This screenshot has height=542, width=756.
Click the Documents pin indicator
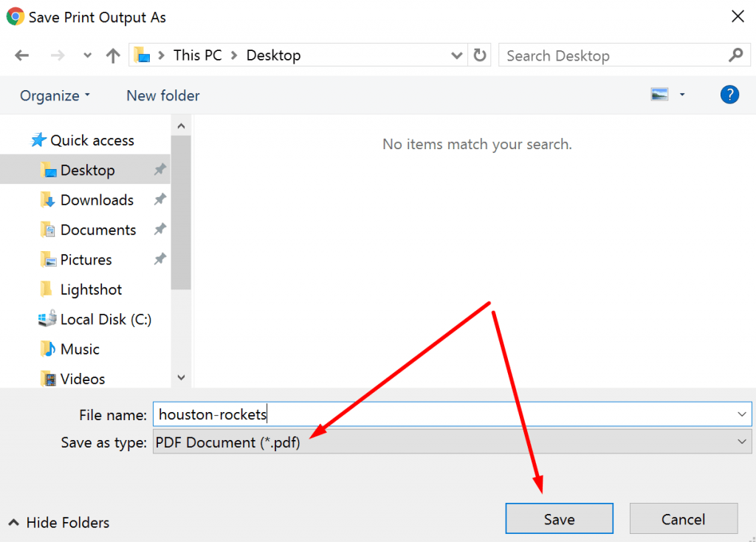[x=160, y=230]
